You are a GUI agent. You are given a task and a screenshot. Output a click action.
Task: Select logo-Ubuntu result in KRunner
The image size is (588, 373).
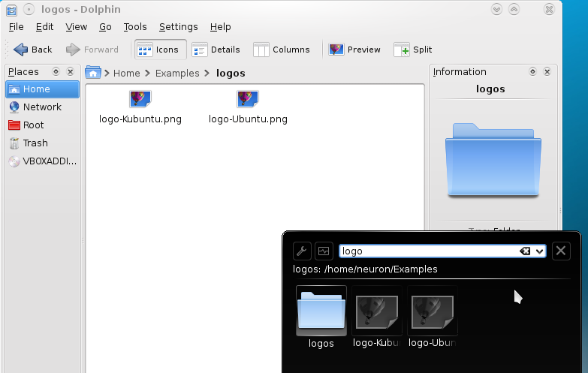click(x=433, y=317)
